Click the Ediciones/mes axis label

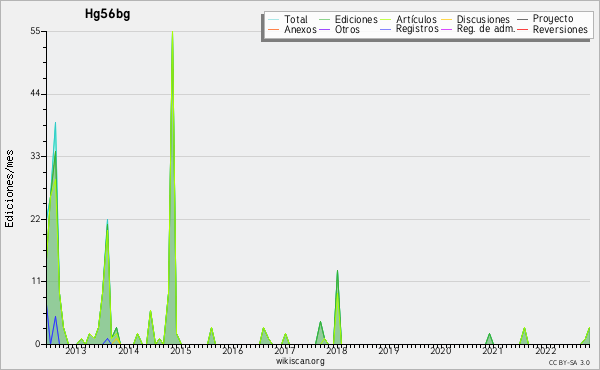point(9,189)
